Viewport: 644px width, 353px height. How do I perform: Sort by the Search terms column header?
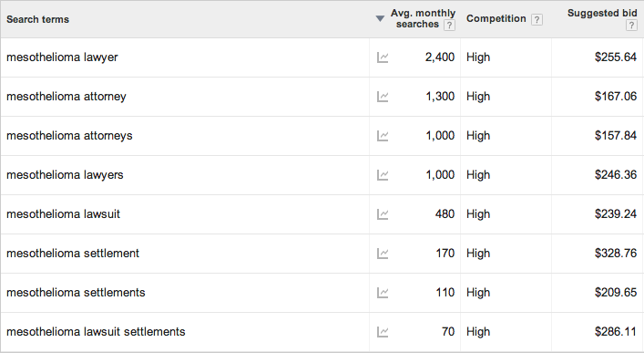tap(37, 19)
